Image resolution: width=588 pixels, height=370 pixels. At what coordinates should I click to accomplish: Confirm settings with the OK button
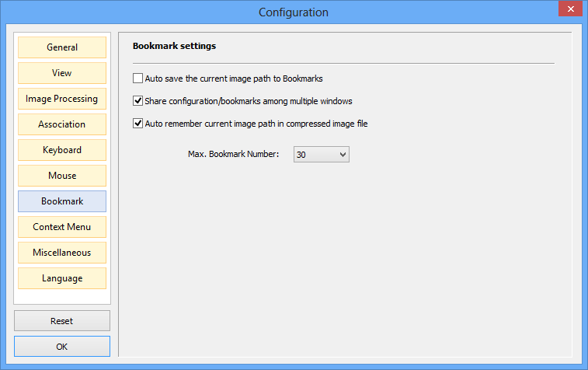pos(62,347)
